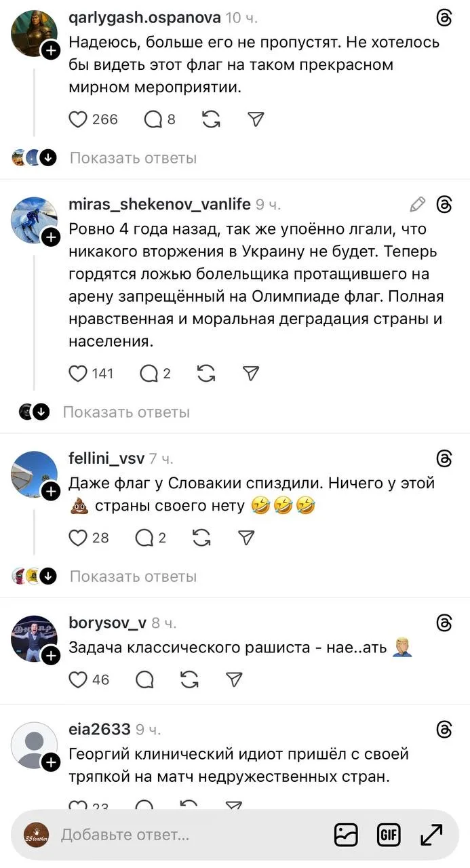Tap Threads logo beside eia2633's comment

pyautogui.click(x=444, y=729)
